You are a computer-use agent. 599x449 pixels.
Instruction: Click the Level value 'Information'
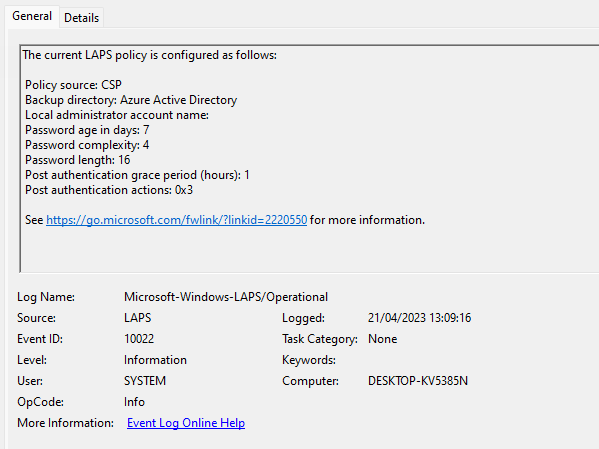[x=155, y=360]
